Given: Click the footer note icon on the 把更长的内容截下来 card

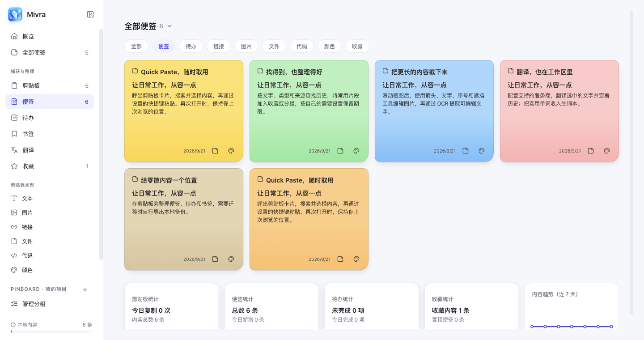Looking at the screenshot, I should (466, 151).
